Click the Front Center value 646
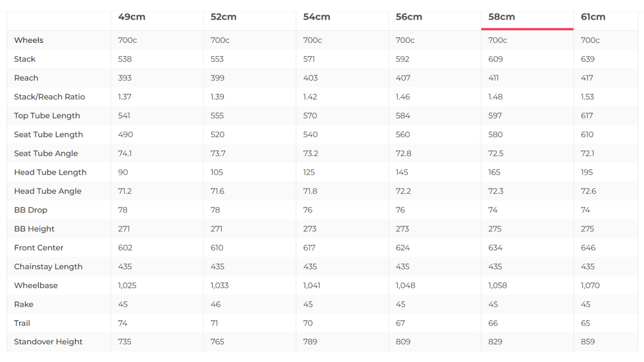Screen dimensions: 644x362 [x=588, y=248]
